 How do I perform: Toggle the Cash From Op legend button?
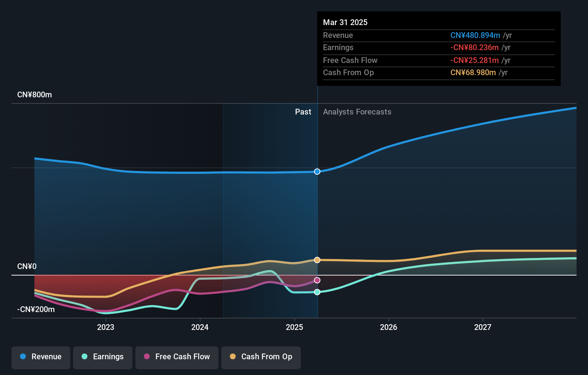tap(261, 357)
